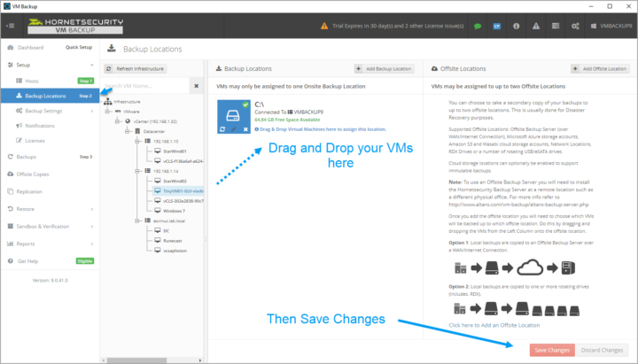
Task: Click Quick Setup link
Action: point(79,47)
